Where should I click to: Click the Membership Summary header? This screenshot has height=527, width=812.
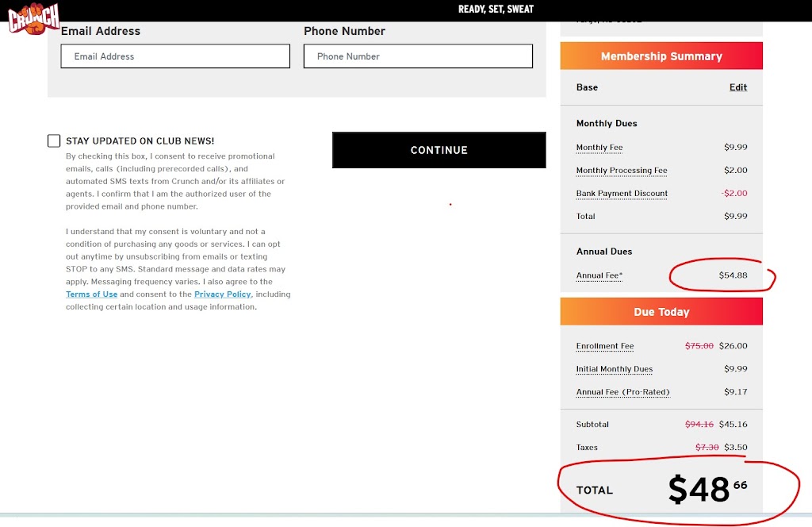click(661, 56)
